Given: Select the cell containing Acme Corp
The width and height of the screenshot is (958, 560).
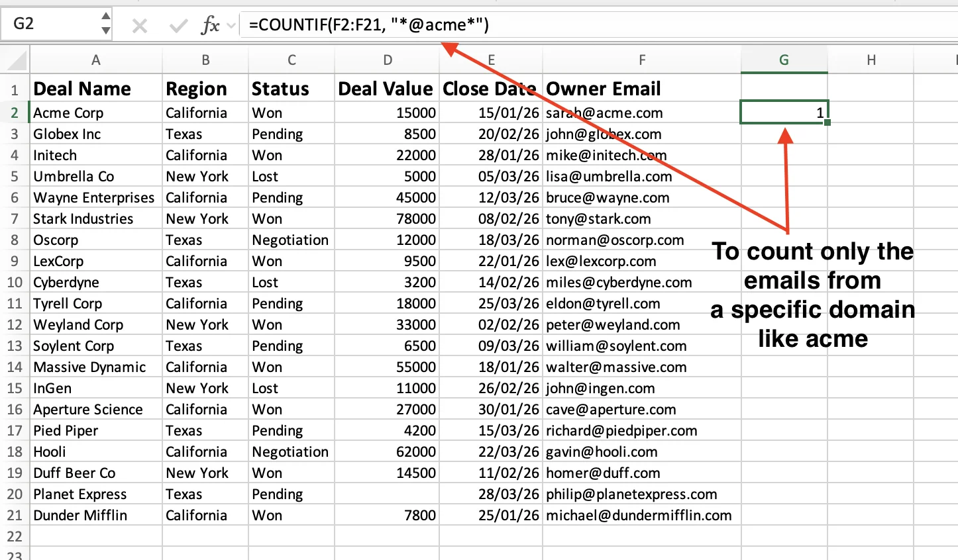Looking at the screenshot, I should coord(96,113).
